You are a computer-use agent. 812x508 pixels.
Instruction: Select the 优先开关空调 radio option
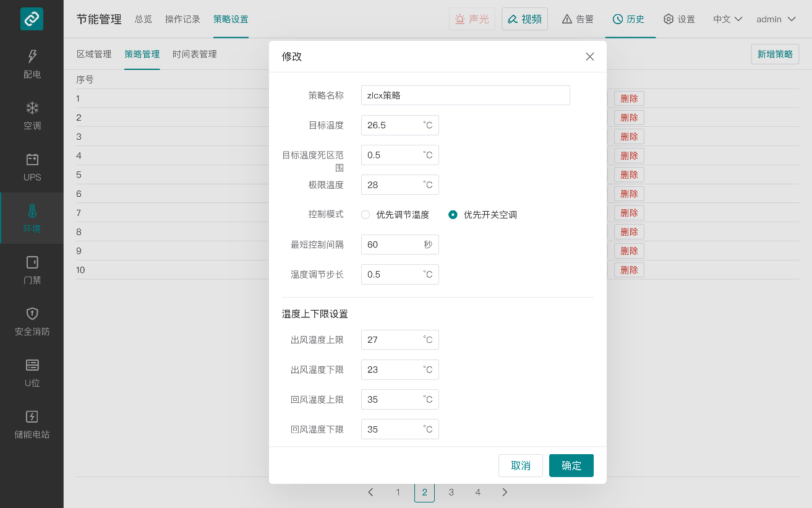coord(453,215)
